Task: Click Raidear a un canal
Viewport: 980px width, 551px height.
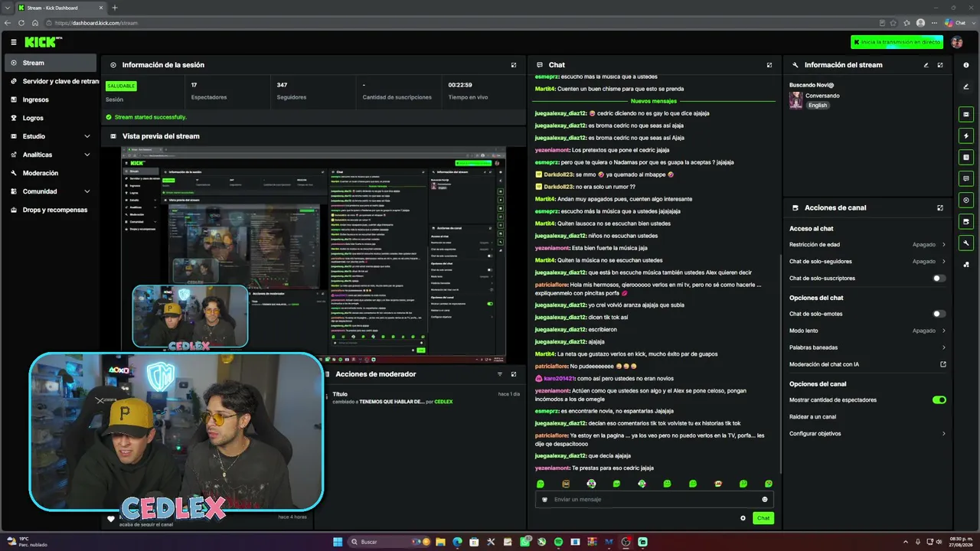Action: point(813,417)
